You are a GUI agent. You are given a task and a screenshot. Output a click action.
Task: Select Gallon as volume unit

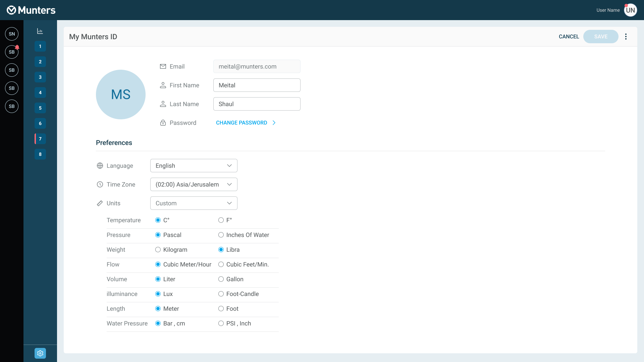click(221, 279)
